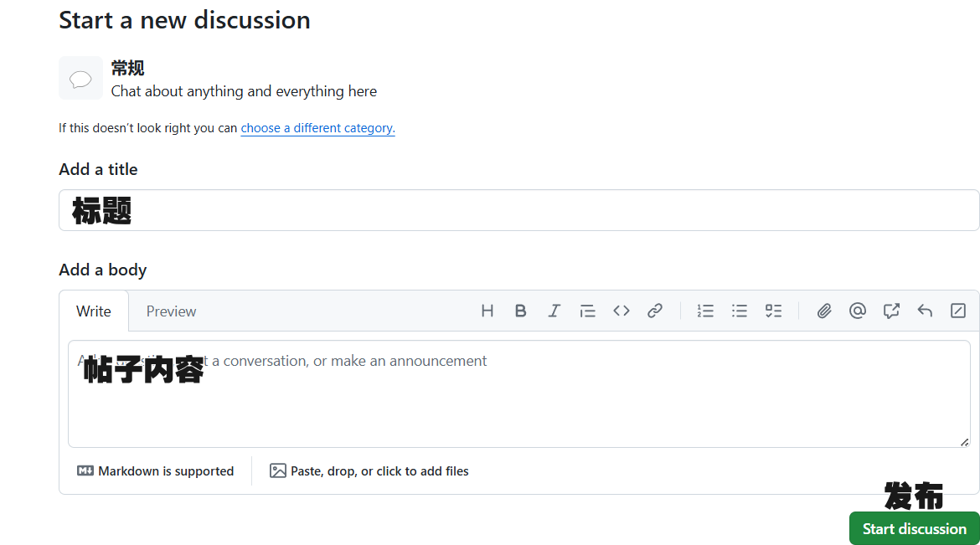Open slash commands icon in toolbar
Viewport: 980px width, 545px height.
958,311
